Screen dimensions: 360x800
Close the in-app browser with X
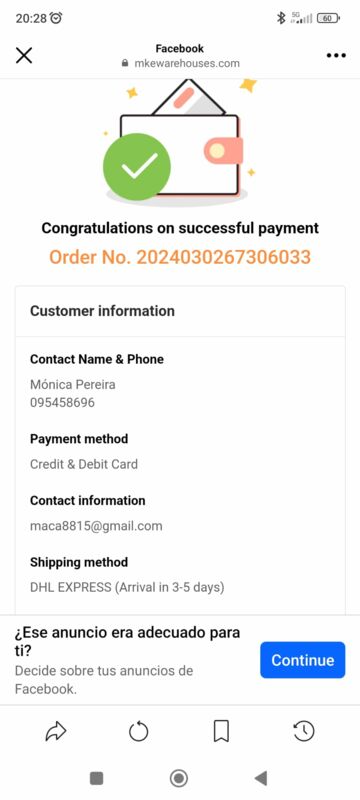click(x=24, y=55)
